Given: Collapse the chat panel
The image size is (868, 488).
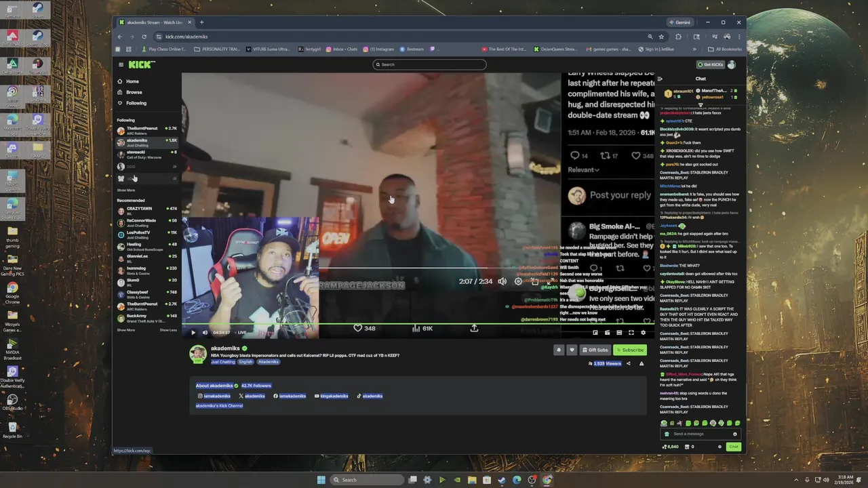Looking at the screenshot, I should pos(659,79).
